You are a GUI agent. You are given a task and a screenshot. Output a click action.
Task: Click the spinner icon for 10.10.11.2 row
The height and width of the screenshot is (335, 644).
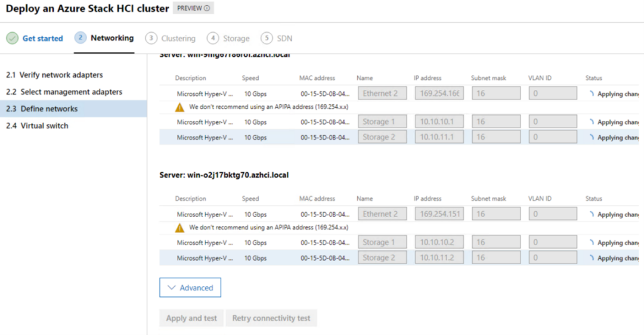click(x=592, y=258)
